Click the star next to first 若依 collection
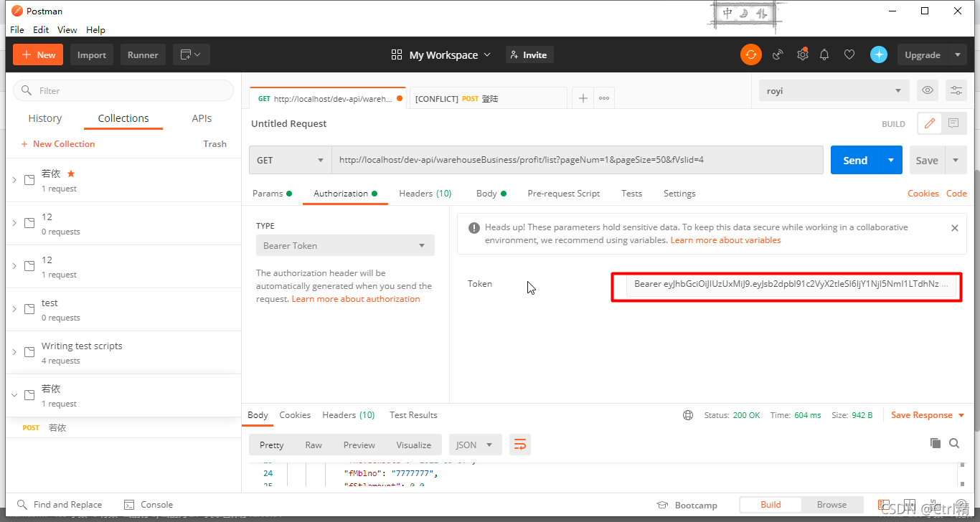This screenshot has height=522, width=980. pos(71,174)
